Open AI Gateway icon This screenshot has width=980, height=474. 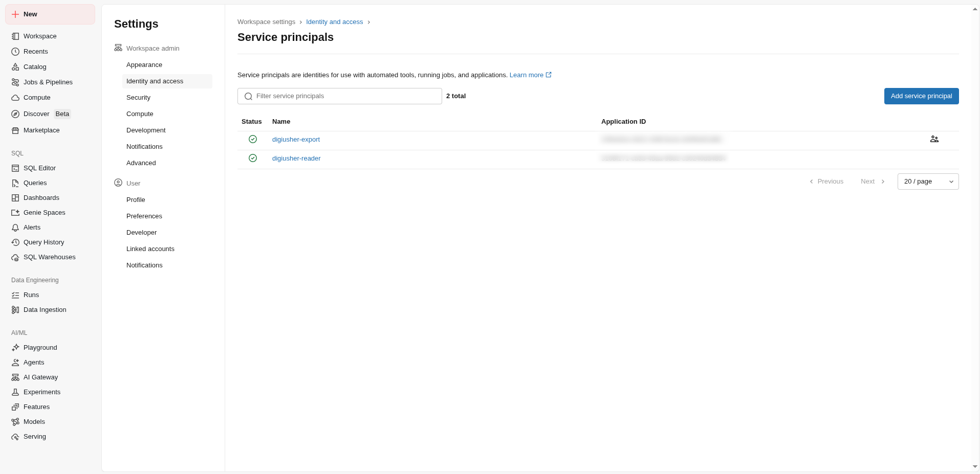point(15,377)
